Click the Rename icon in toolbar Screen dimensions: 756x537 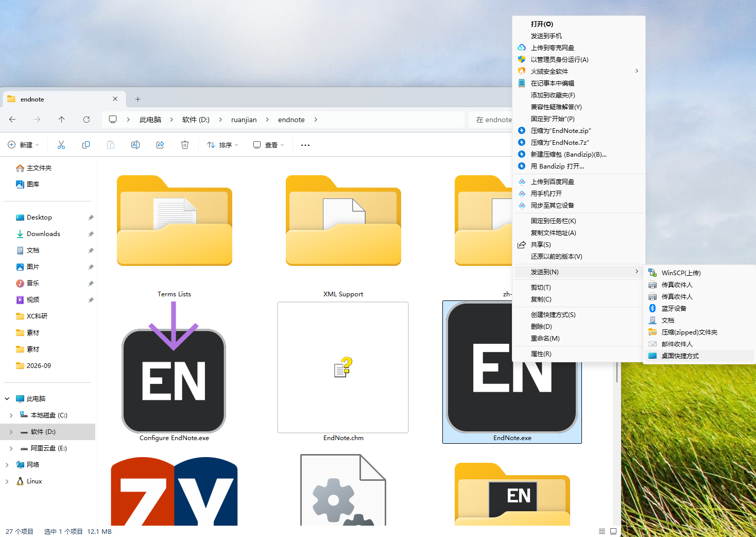pos(135,145)
